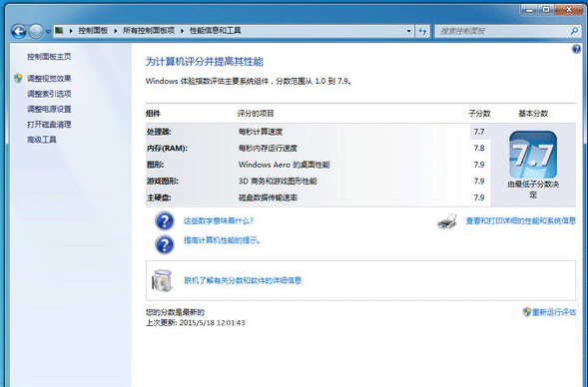Click the 7.8 memory subscore
The width and height of the screenshot is (588, 387).
click(479, 149)
